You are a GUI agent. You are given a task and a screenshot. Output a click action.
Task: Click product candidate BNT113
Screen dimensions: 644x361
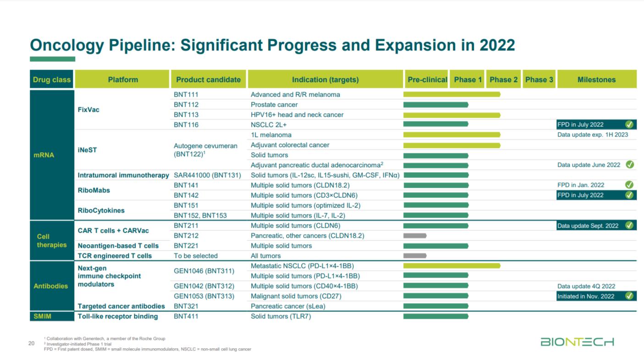click(x=186, y=115)
